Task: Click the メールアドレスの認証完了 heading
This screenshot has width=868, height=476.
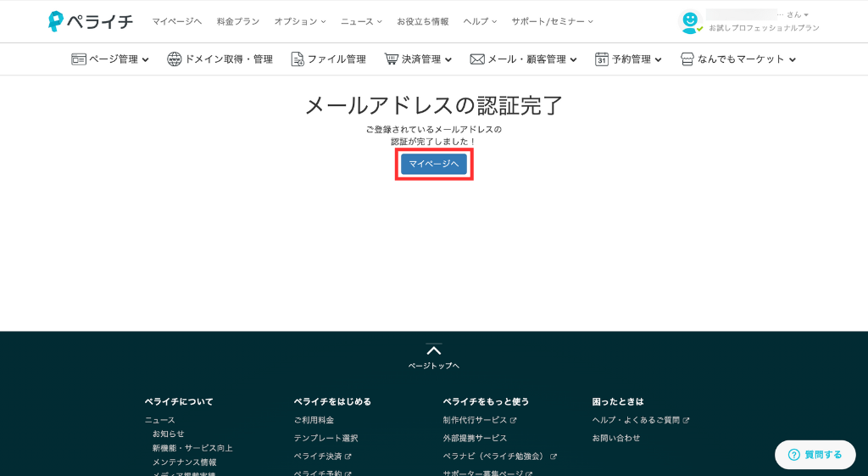Action: pyautogui.click(x=434, y=105)
